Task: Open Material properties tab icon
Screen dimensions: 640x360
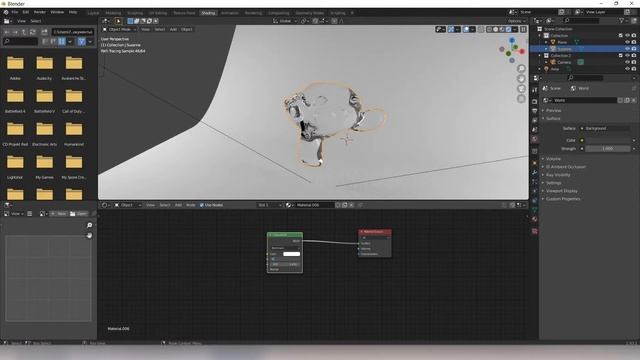Action: 535,220
